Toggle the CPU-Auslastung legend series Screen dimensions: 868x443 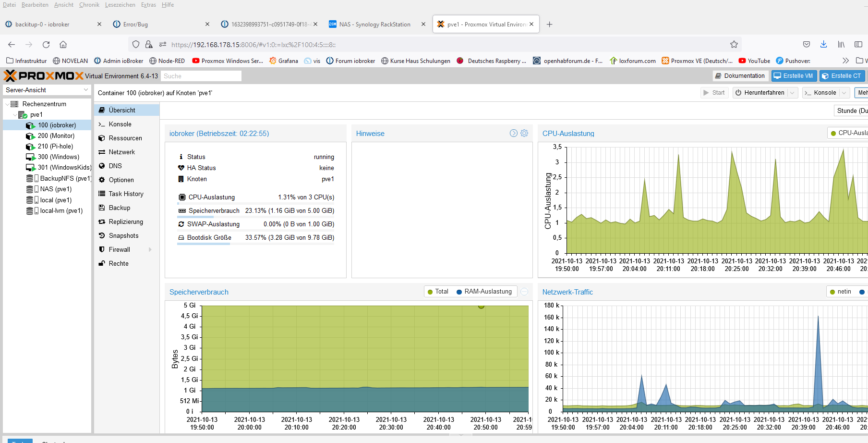coord(849,133)
